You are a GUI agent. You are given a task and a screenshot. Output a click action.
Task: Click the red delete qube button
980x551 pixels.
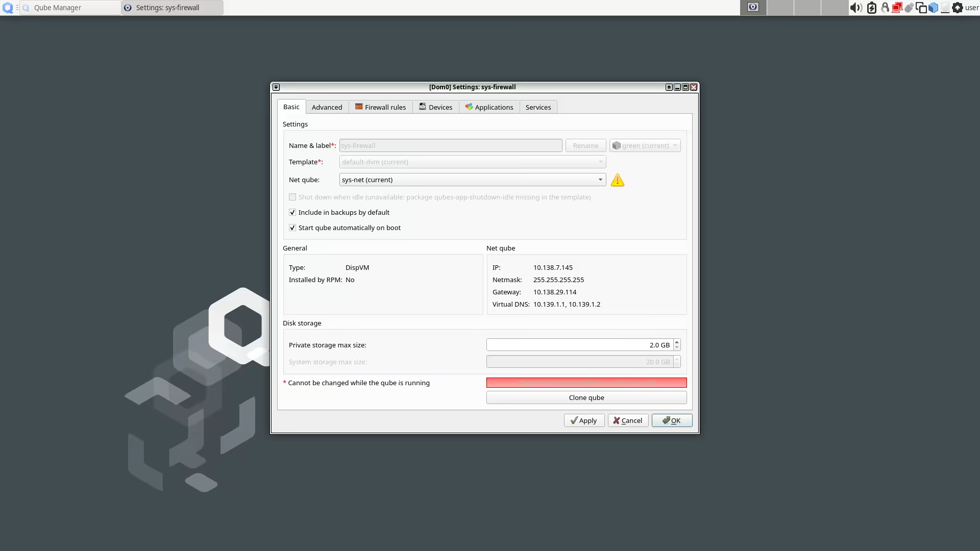[x=586, y=383]
